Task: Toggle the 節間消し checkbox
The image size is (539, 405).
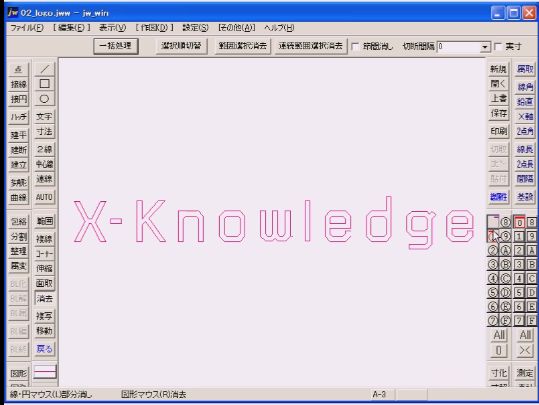Action: click(x=355, y=46)
